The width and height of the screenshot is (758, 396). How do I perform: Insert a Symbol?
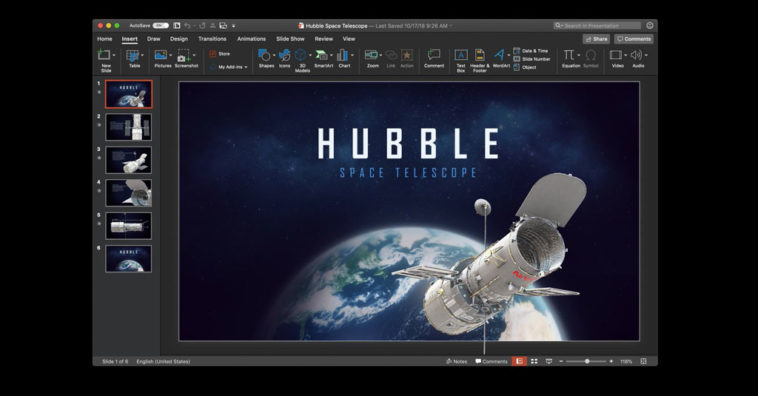point(591,59)
